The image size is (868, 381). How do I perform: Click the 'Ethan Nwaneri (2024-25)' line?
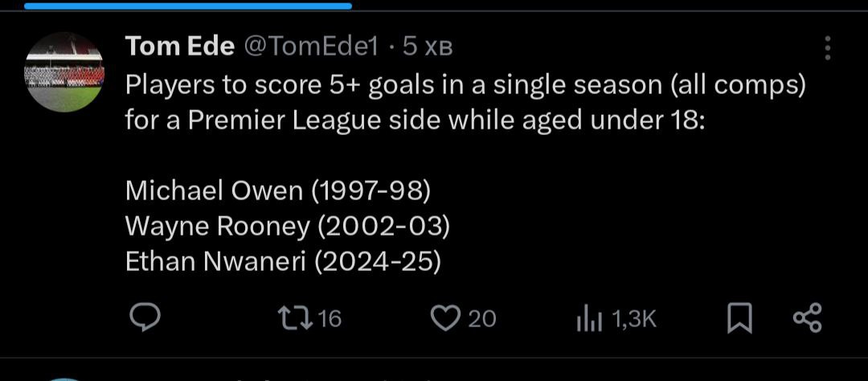(283, 262)
